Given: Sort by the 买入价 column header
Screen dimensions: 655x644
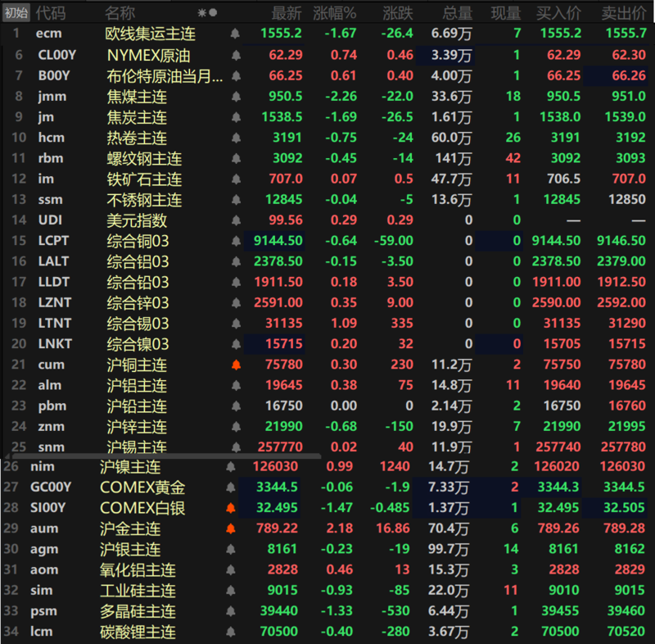Looking at the screenshot, I should pos(558,13).
